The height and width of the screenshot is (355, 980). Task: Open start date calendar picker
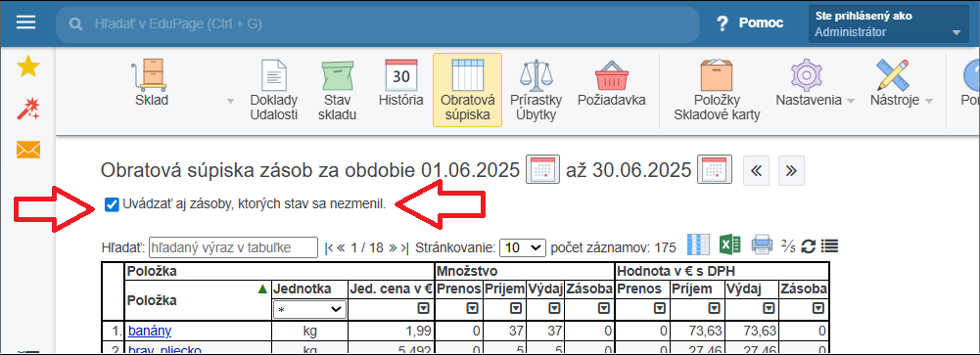click(x=542, y=169)
